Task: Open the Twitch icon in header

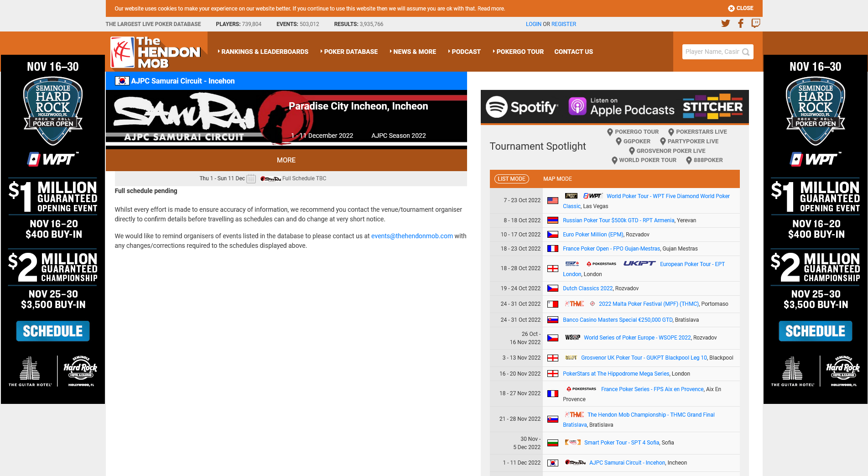Action: [x=756, y=23]
